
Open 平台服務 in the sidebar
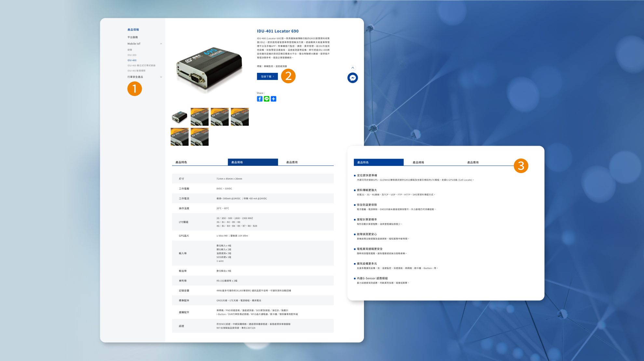point(133,37)
